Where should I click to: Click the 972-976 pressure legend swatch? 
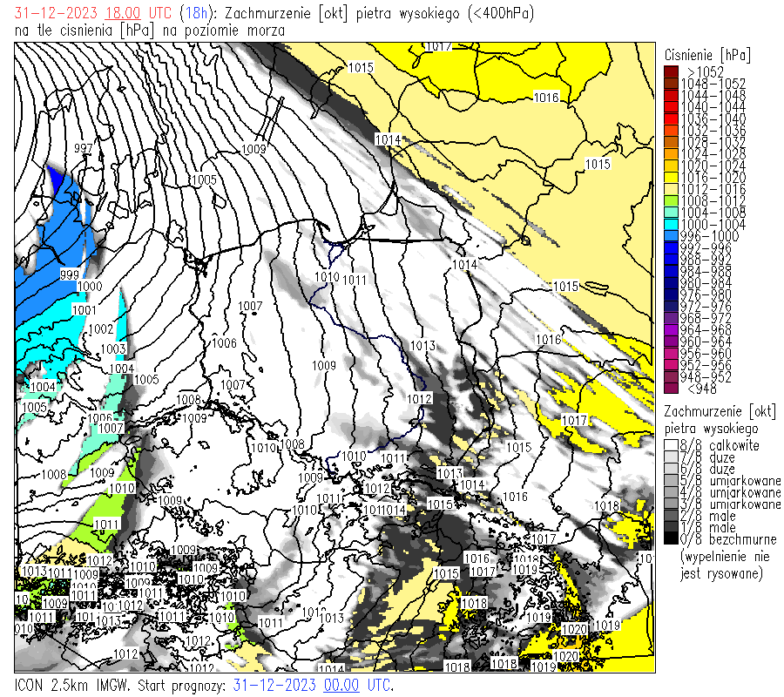(671, 307)
